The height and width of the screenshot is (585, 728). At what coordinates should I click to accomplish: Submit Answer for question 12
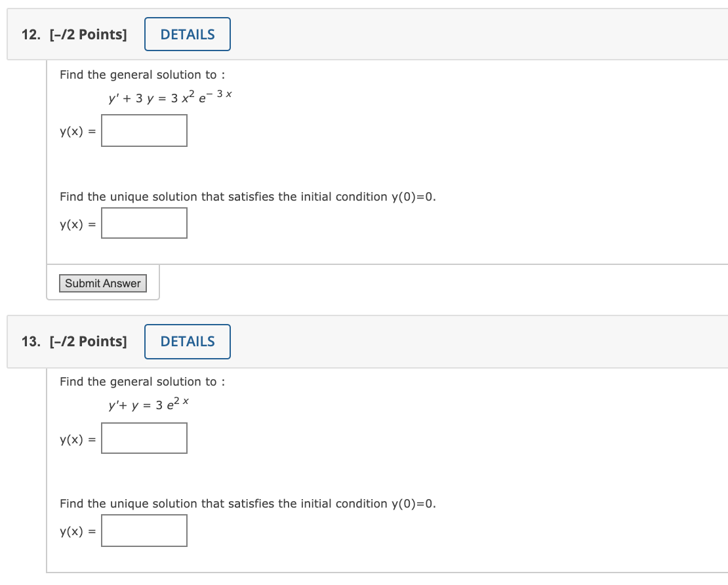pos(102,283)
